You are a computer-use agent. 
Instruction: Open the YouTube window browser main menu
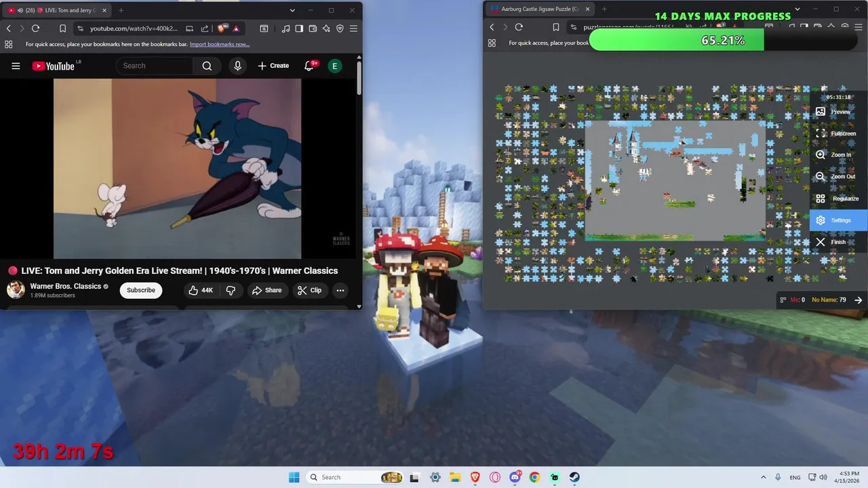click(x=353, y=28)
